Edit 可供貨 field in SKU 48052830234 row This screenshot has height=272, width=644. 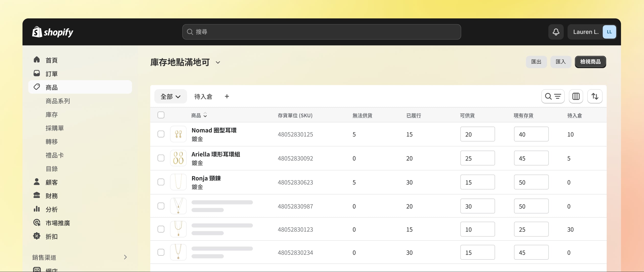(477, 252)
